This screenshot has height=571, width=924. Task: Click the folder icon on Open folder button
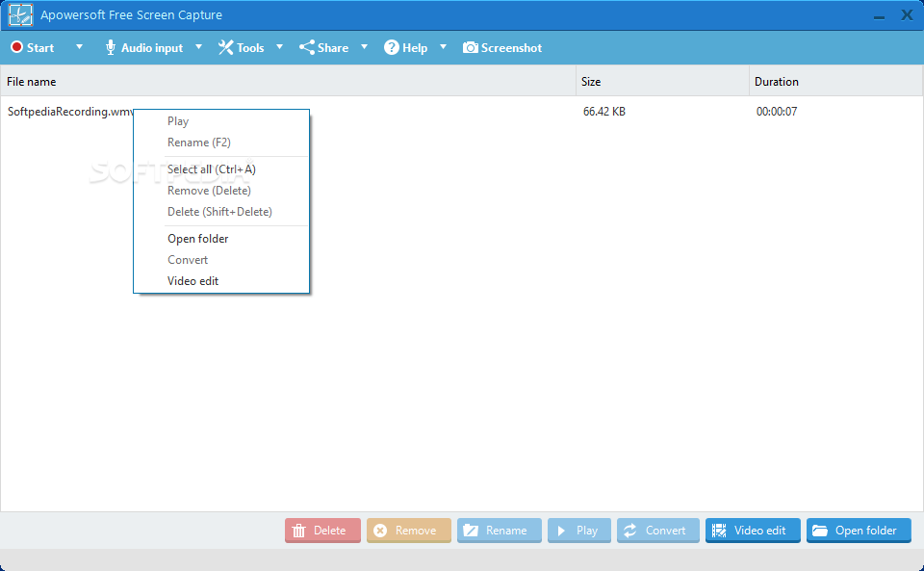click(x=820, y=531)
